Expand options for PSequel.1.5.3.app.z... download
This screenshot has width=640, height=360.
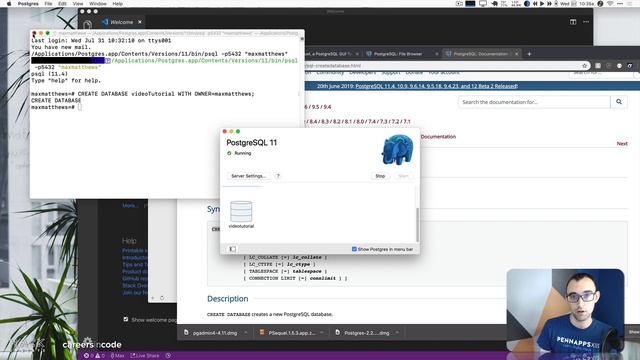[x=322, y=333]
